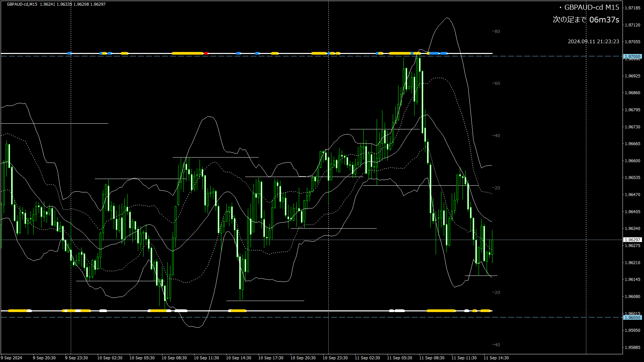This screenshot has height=362, width=644.
Task: Click the 10 Sep 08:30 time axis label
Action: point(174,358)
